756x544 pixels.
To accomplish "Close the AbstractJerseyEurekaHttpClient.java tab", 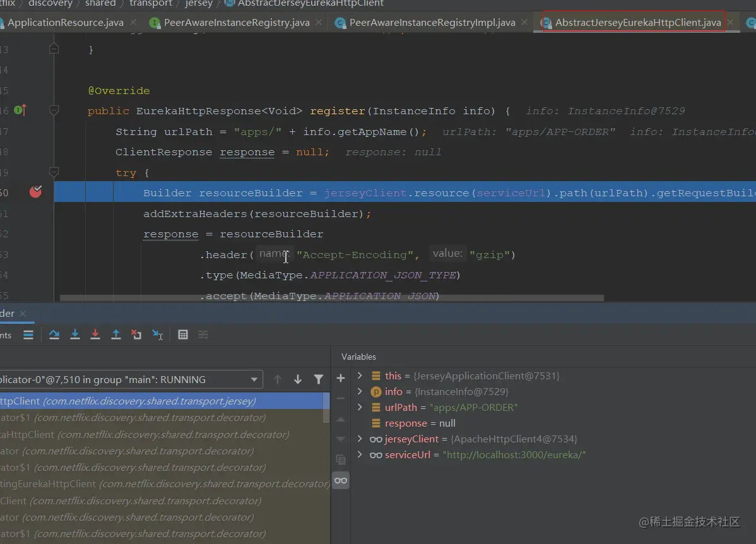I will pos(731,22).
